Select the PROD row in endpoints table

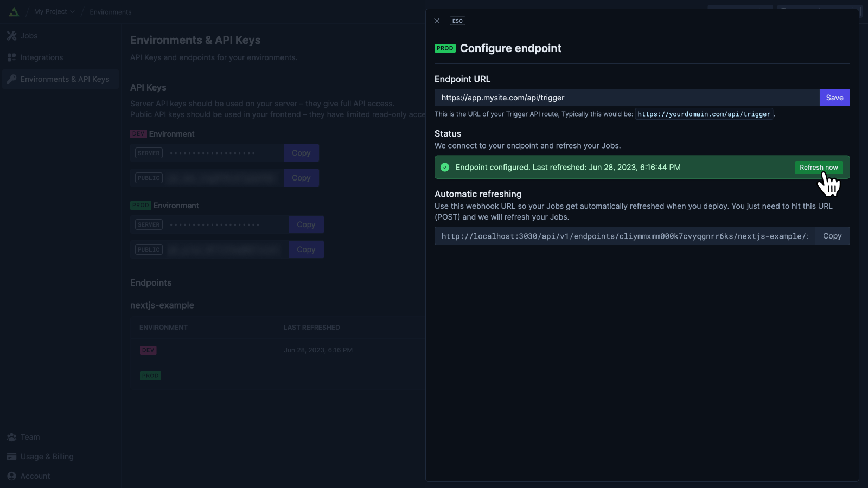(x=278, y=376)
